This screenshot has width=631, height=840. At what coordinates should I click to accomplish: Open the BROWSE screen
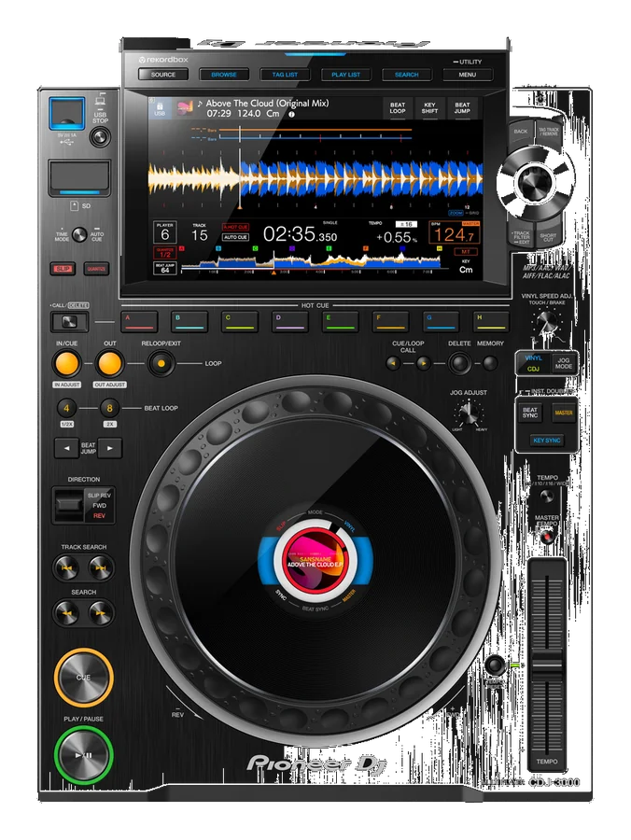coord(224,75)
